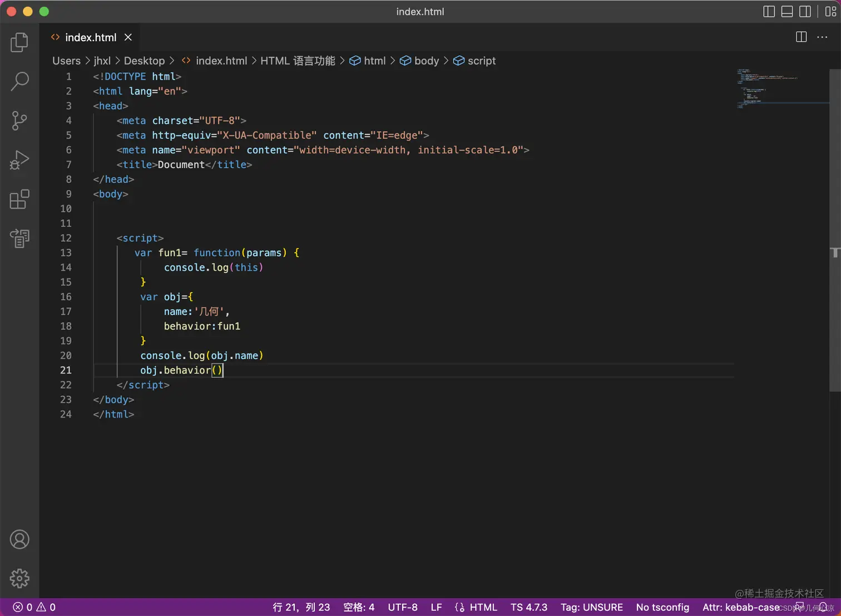Click 'fun1=' variable on line 13
Viewport: 841px width, 616px height.
[173, 253]
